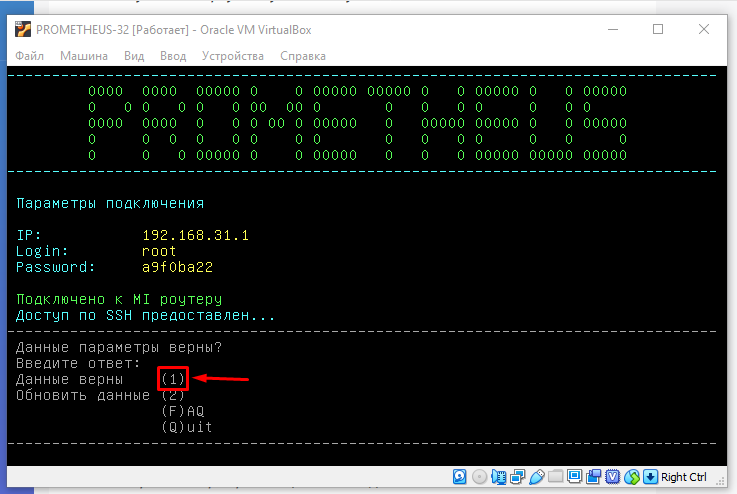This screenshot has height=494, width=737.
Task: Open the Справка menu
Action: coord(302,56)
